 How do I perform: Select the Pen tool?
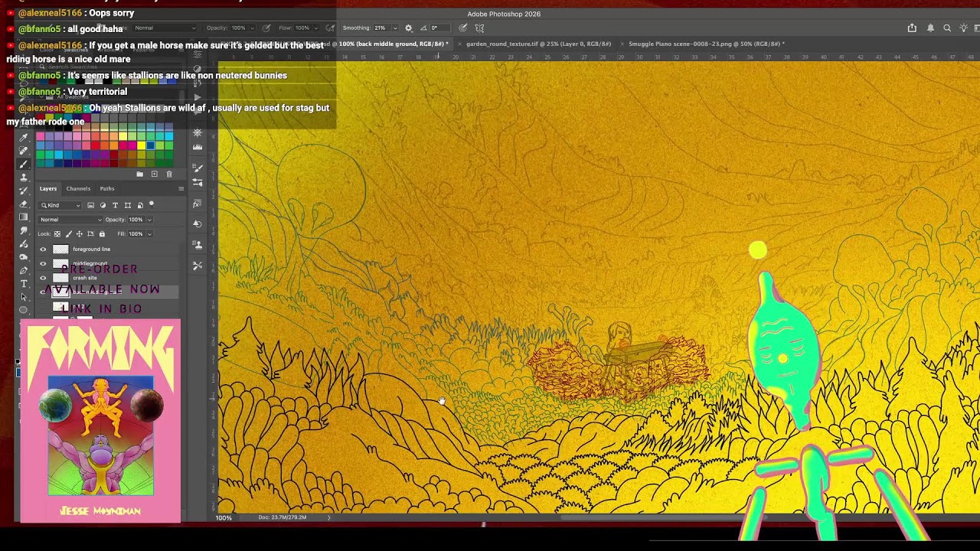(x=24, y=270)
